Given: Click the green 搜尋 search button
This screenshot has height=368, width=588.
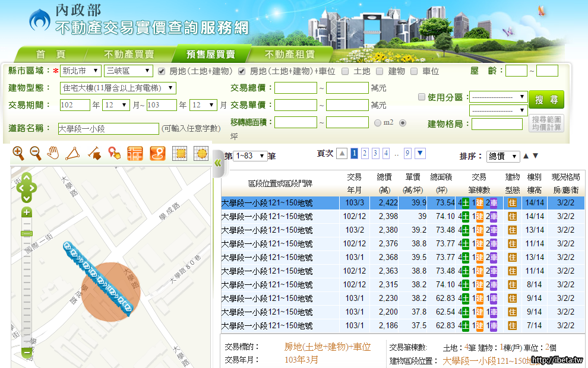Looking at the screenshot, I should tap(546, 99).
